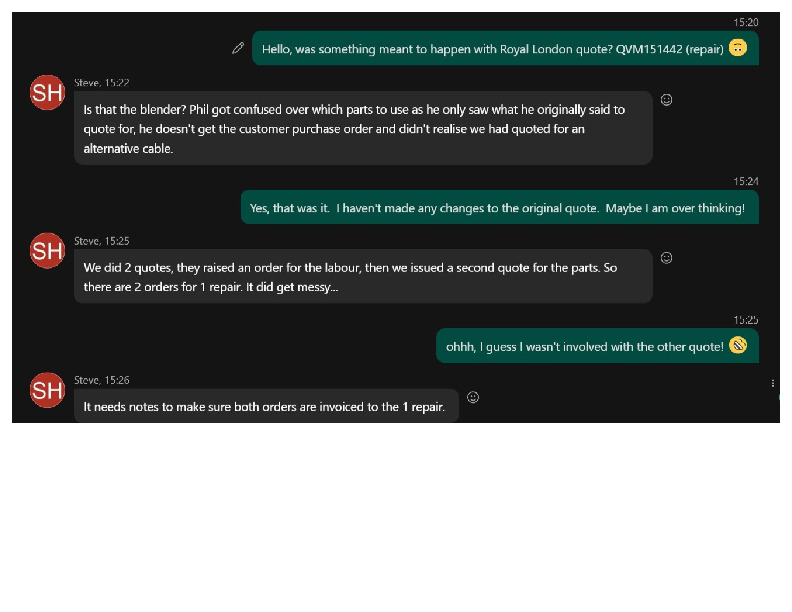Click the 'Steve, 15:26' sender label
792x612 pixels.
[x=102, y=380]
